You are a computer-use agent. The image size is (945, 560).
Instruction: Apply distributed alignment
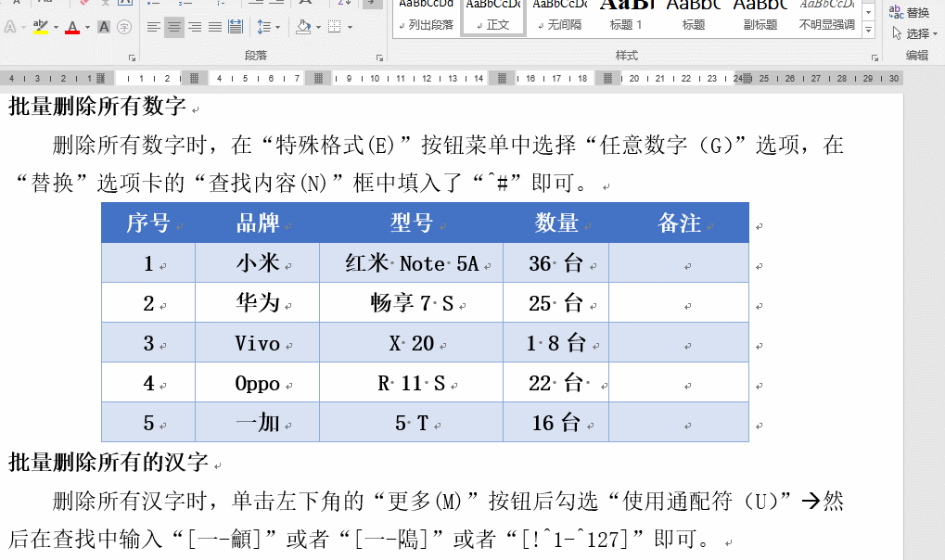pyautogui.click(x=236, y=27)
